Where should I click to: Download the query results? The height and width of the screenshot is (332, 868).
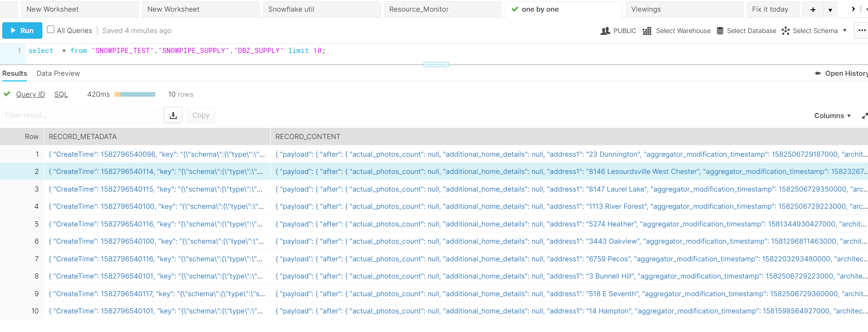click(x=173, y=115)
